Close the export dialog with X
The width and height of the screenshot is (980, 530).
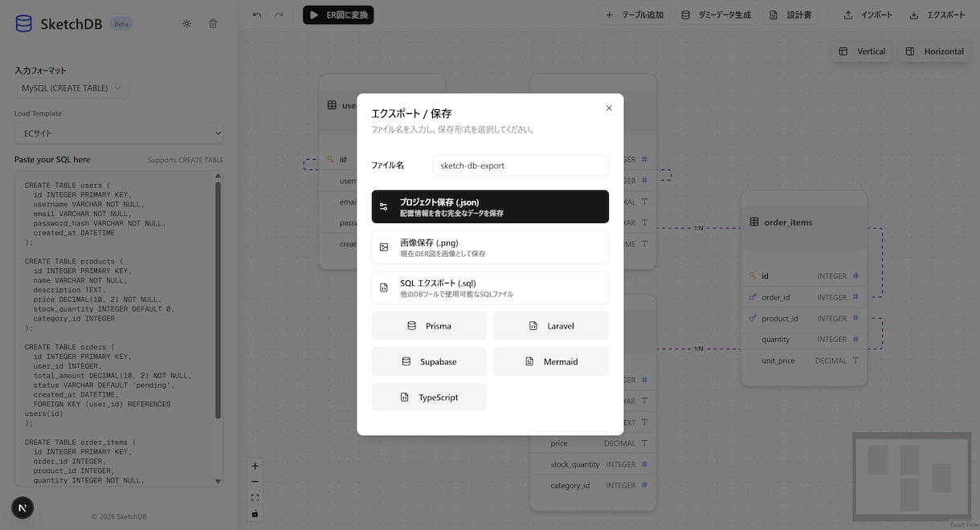609,108
